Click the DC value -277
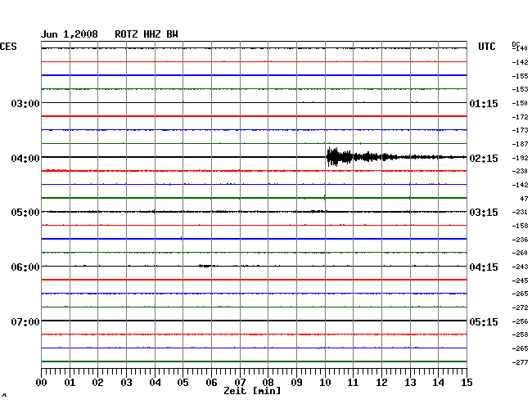The height and width of the screenshot is (404, 532). coord(520,362)
